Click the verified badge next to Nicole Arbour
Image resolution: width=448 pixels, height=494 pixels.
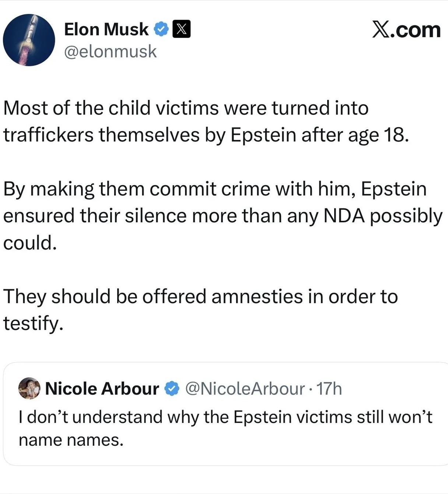pyautogui.click(x=171, y=389)
